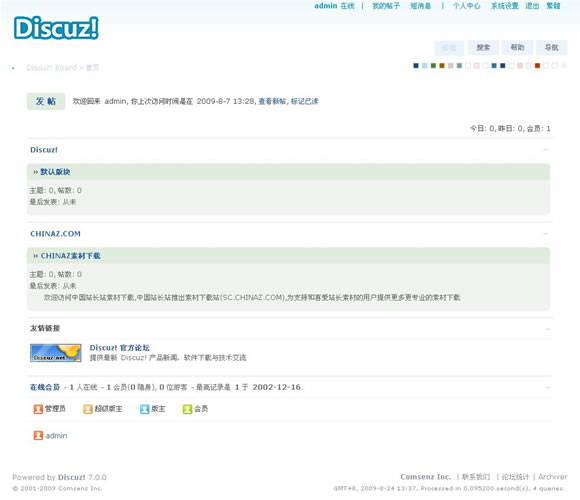Open the 导航 menu tab

(552, 47)
